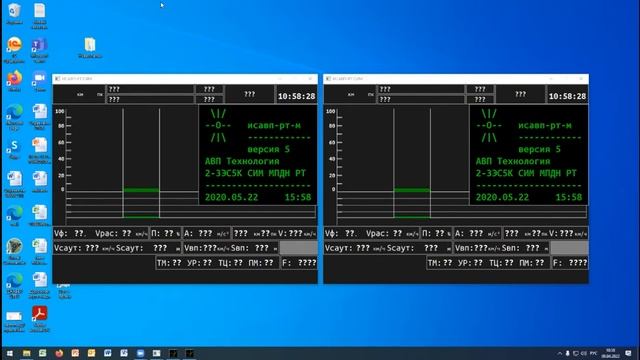640x360 pixels.
Task: Click the Sвп field in right window
Action: click(526, 248)
